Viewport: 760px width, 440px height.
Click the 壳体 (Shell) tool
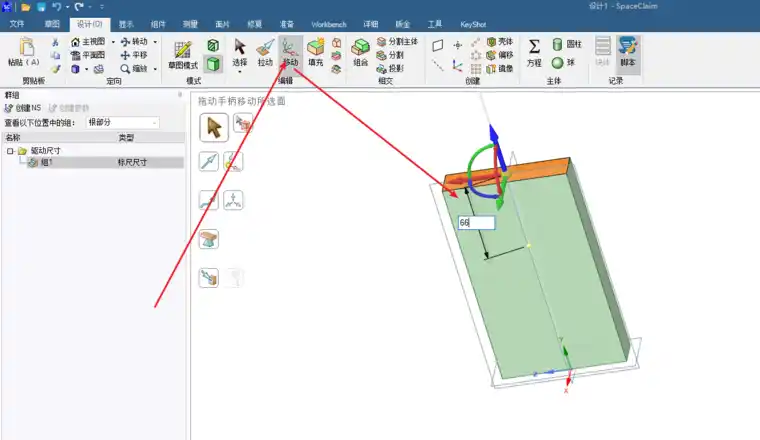click(498, 42)
